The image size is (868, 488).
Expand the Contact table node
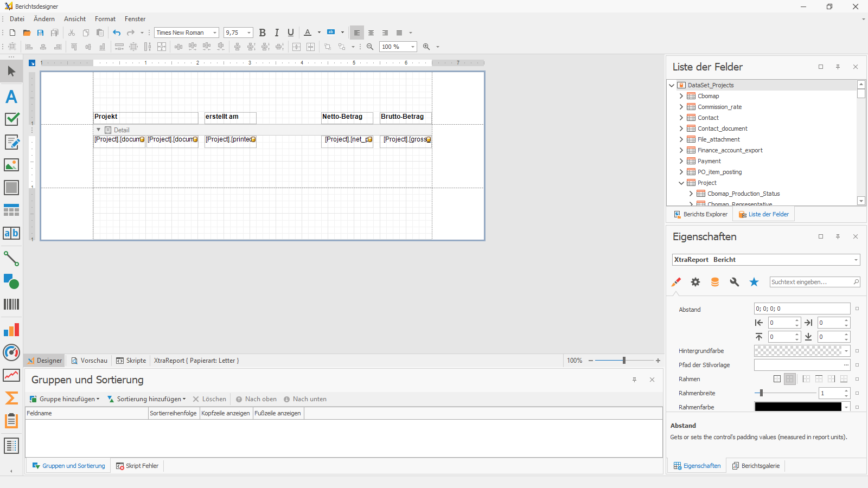click(681, 118)
